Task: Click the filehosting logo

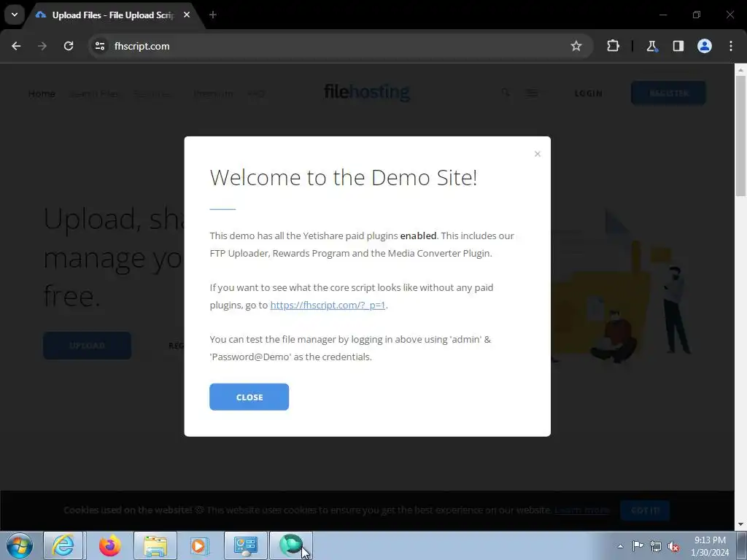Action: [367, 92]
